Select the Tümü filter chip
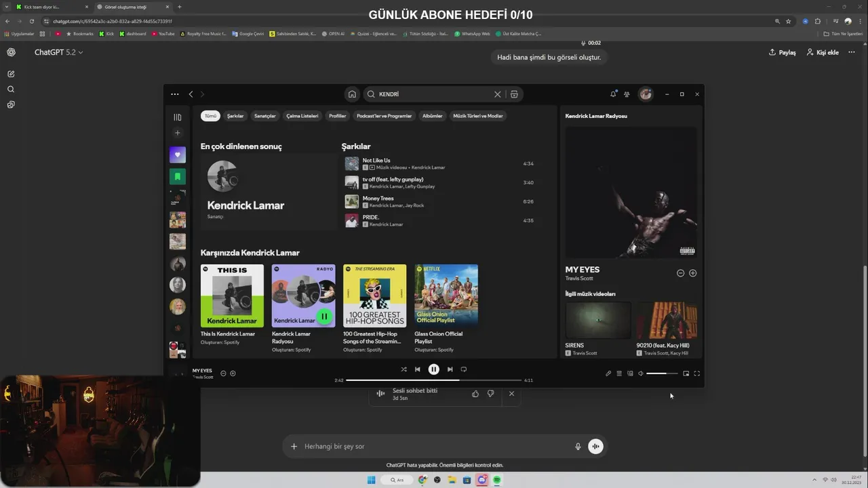The height and width of the screenshot is (488, 868). [x=210, y=116]
